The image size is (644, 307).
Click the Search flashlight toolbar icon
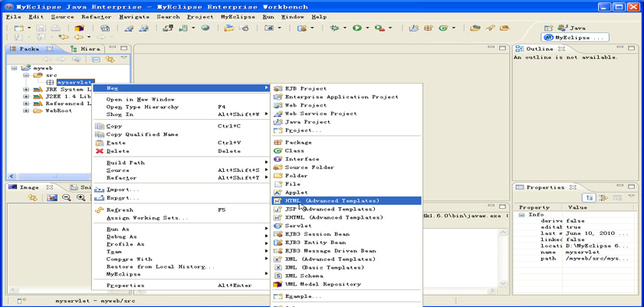click(x=490, y=28)
